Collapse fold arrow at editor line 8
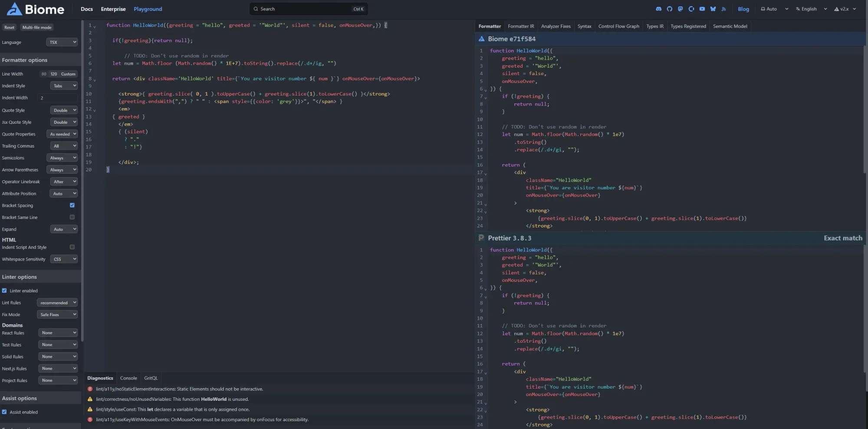This screenshot has height=429, width=868. 95,80
